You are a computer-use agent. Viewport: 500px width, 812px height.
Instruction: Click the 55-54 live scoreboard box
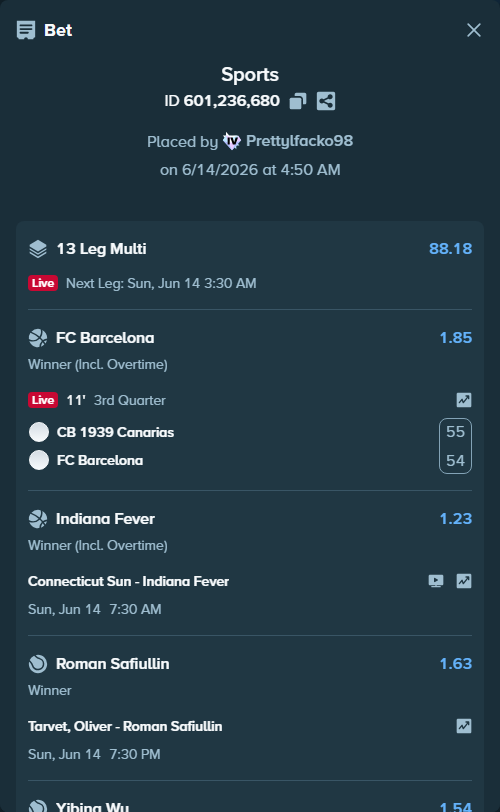click(455, 446)
